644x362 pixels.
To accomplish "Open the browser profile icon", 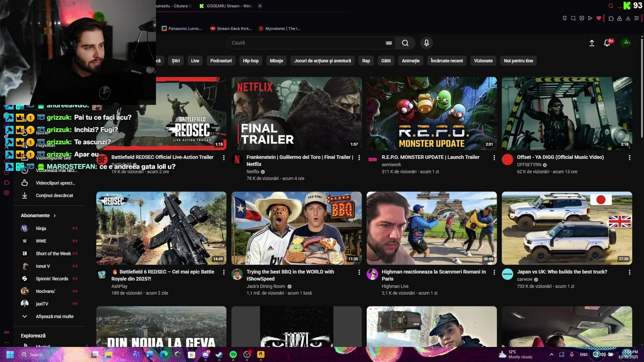I will pyautogui.click(x=619, y=18).
